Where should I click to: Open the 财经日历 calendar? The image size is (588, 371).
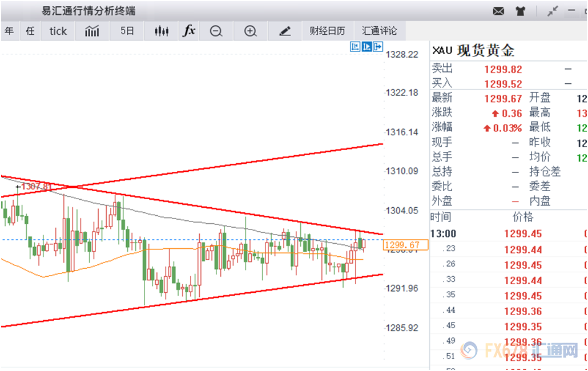coord(327,31)
